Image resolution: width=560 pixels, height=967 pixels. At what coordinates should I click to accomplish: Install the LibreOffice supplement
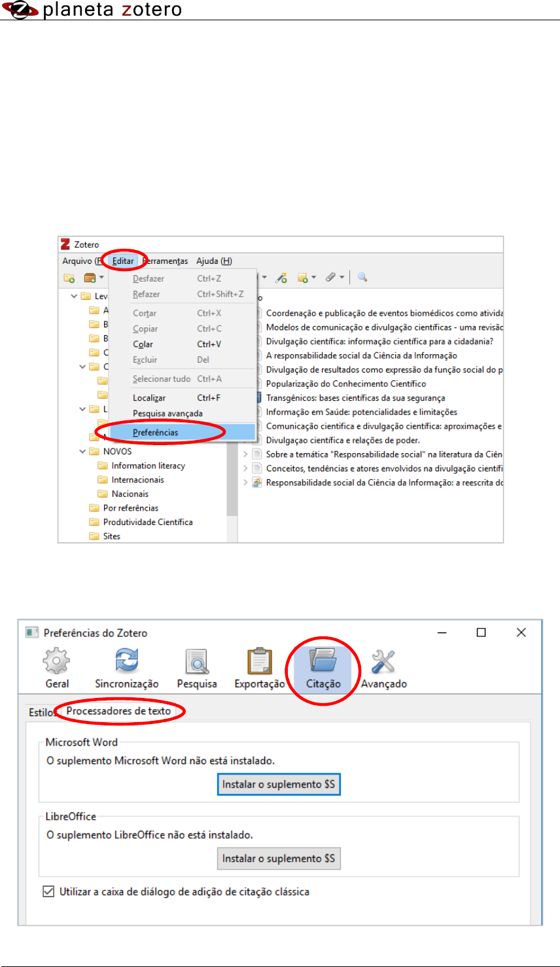[x=279, y=858]
